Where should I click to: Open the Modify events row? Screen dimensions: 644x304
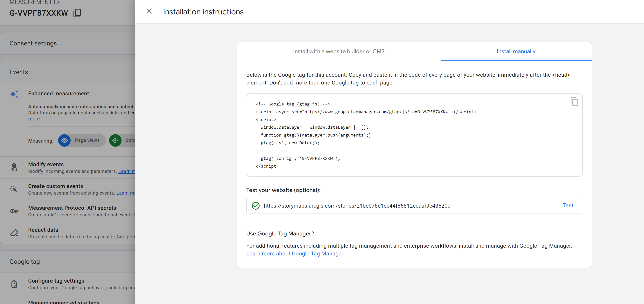click(x=67, y=168)
